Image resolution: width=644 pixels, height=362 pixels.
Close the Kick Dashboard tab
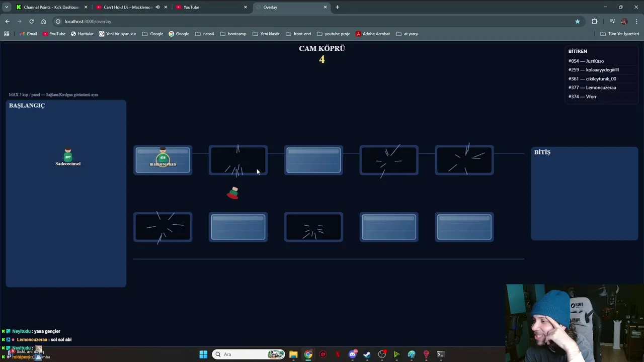tap(86, 7)
